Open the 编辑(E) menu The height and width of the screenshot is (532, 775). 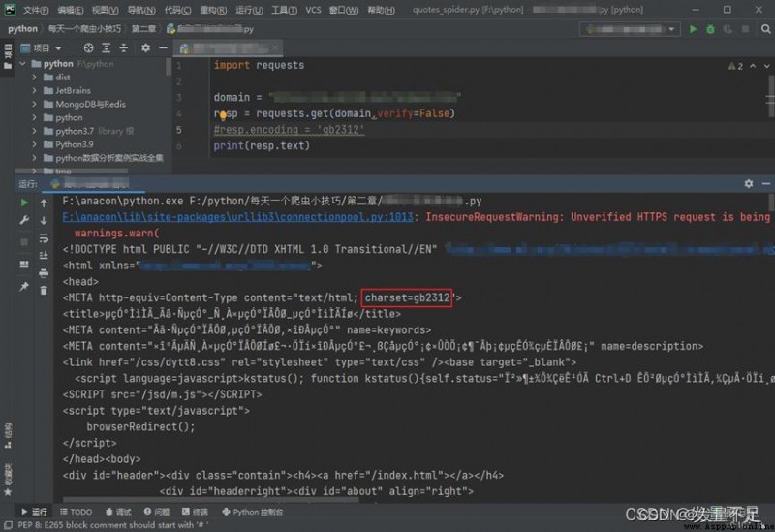(x=71, y=10)
